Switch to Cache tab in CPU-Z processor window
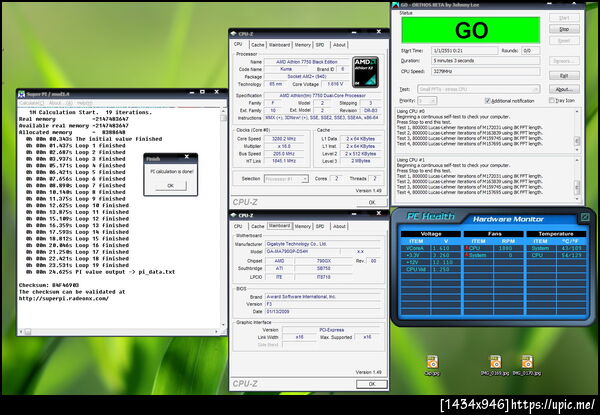 [258, 45]
